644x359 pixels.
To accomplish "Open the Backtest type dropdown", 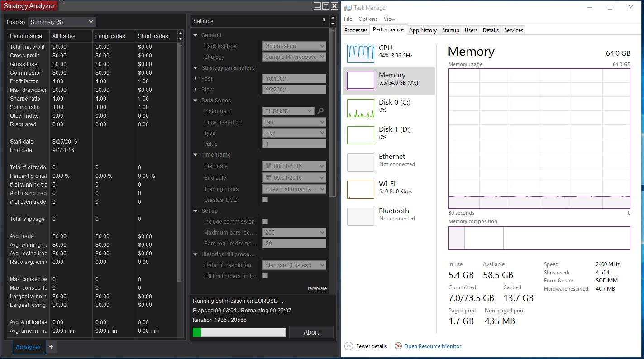I will [294, 46].
